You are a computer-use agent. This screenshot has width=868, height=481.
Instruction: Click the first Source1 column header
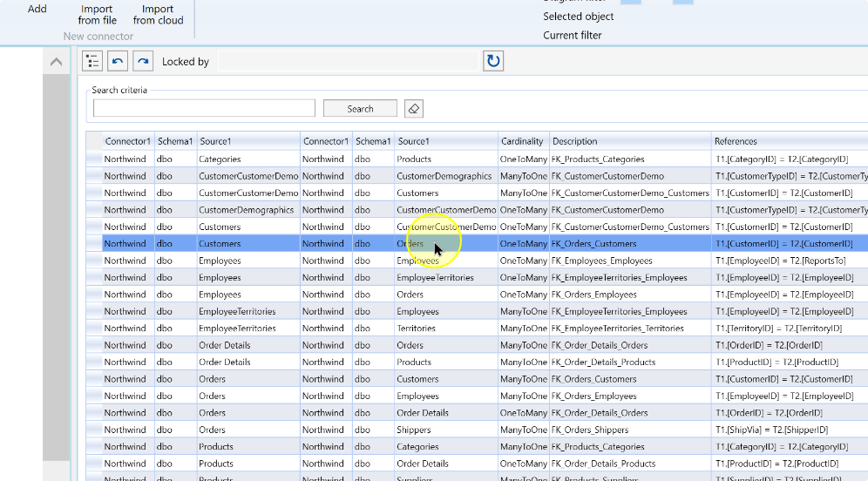248,141
